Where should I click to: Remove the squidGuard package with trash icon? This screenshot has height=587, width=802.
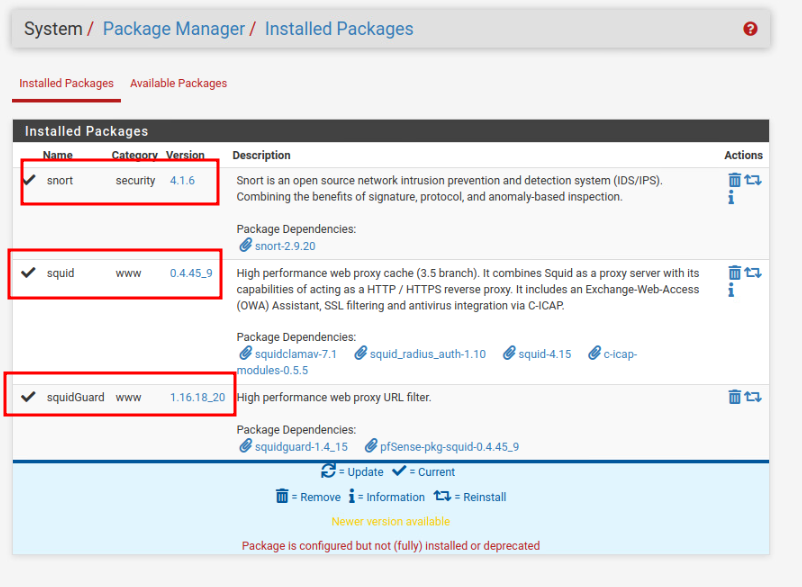[734, 397]
